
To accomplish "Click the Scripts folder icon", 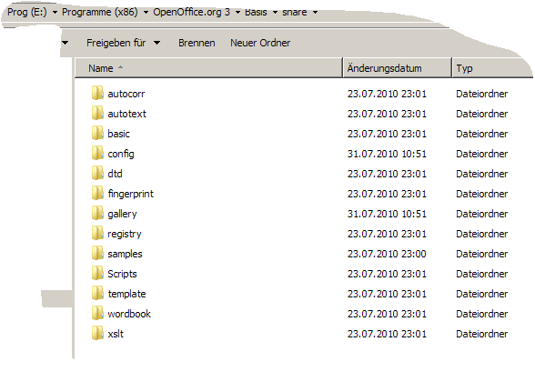I will [97, 274].
